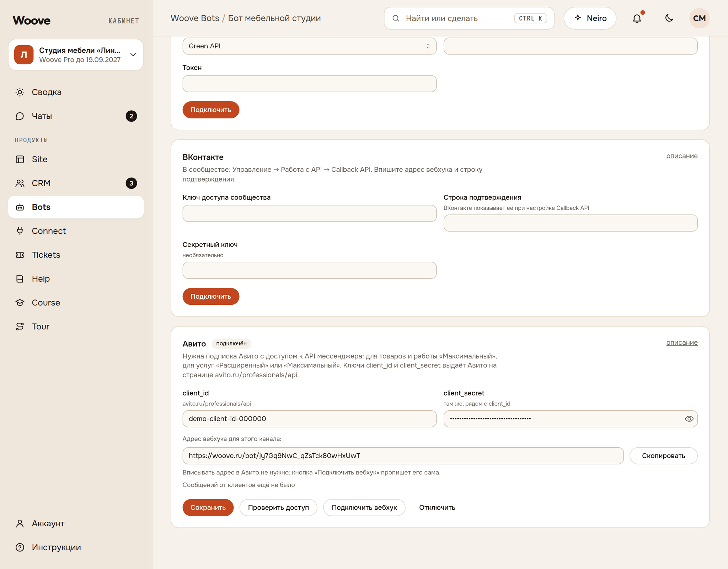Image resolution: width=728 pixels, height=569 pixels.
Task: Click Ключ доступа сообщества field
Action: [x=309, y=213]
